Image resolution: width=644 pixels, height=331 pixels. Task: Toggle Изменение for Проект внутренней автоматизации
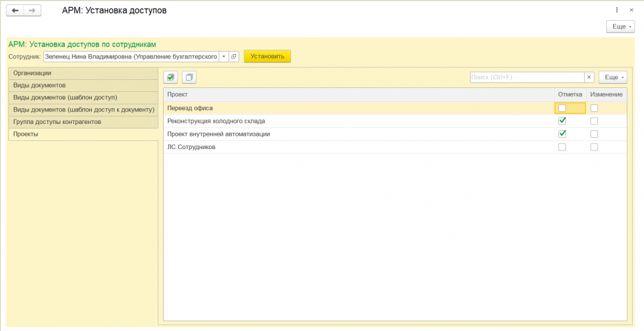point(594,134)
